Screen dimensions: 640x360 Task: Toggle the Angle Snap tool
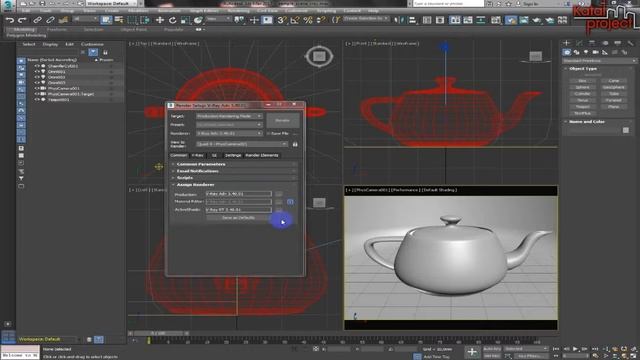pos(295,20)
